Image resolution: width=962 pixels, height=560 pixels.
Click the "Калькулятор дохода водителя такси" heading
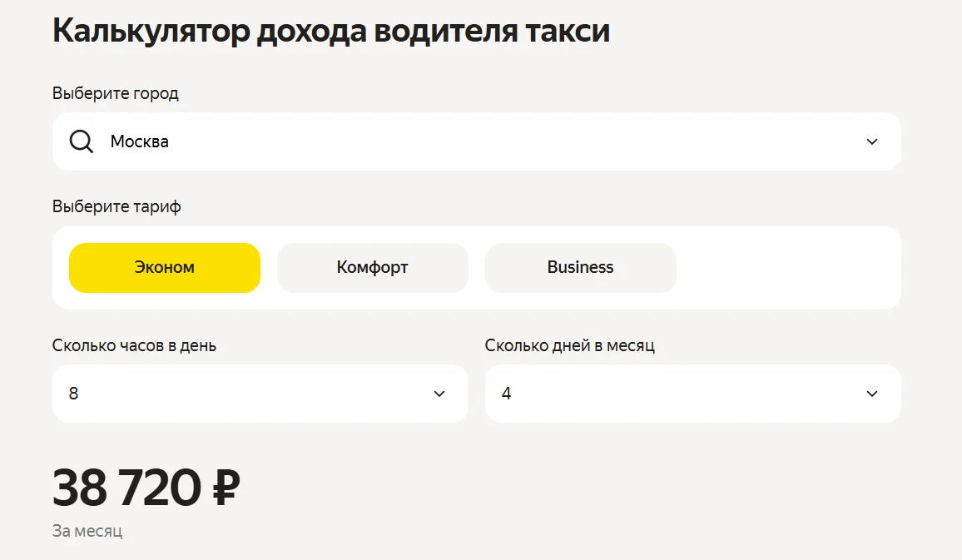(331, 32)
